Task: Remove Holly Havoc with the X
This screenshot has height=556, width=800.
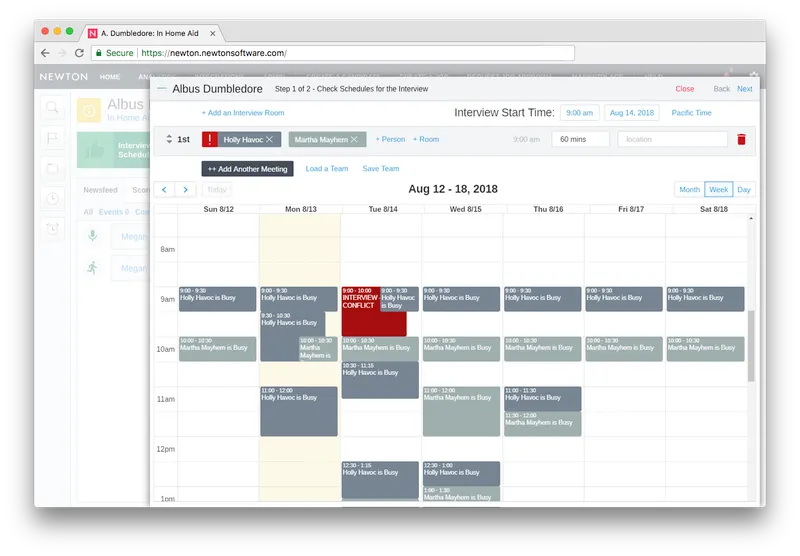Action: click(x=269, y=139)
